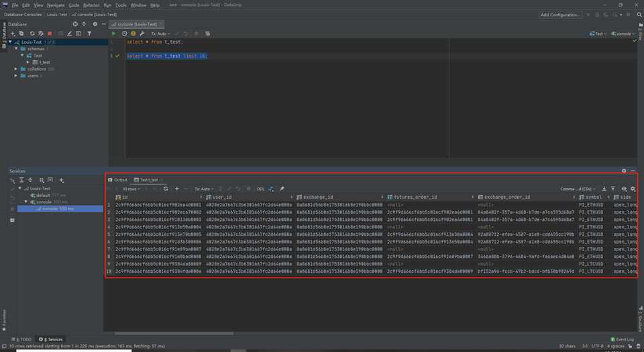Collapse console node in Services tree
Viewport: 644px width, 352px height.
pyautogui.click(x=26, y=202)
